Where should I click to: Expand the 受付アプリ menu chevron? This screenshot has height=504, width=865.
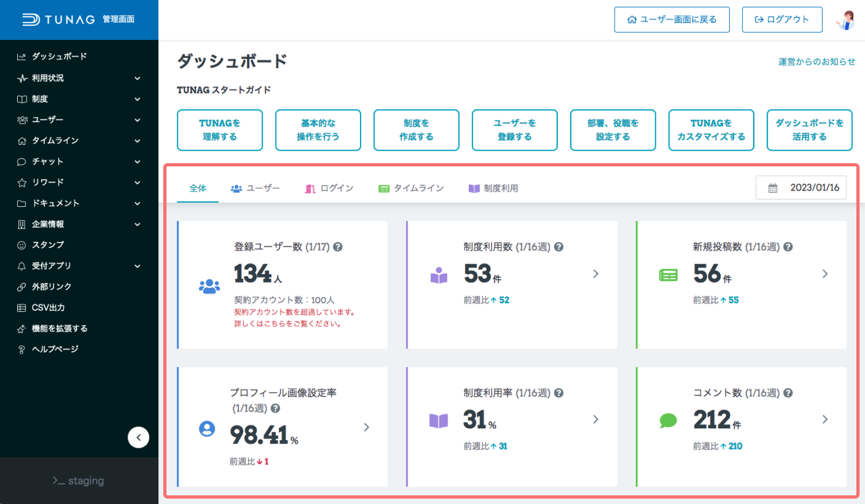[137, 266]
